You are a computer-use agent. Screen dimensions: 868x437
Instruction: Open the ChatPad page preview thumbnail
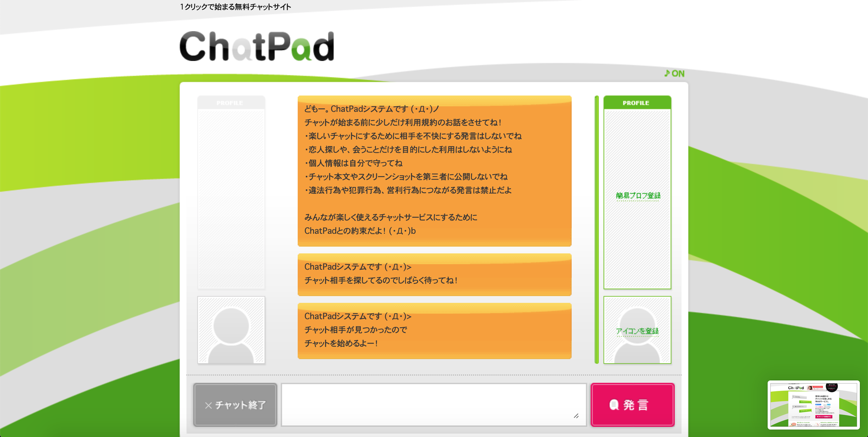tap(813, 405)
